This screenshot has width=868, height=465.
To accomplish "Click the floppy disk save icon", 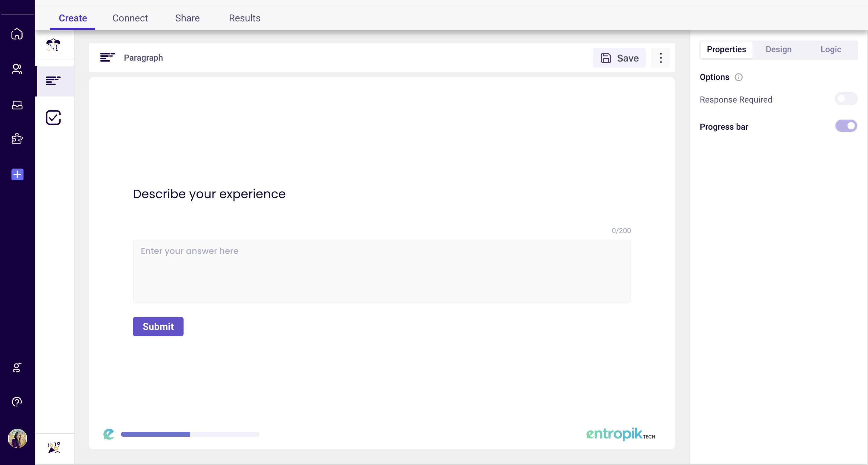I will click(x=606, y=58).
